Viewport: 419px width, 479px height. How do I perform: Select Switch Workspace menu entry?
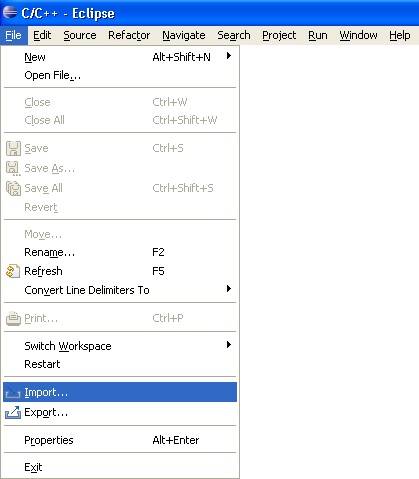(x=120, y=346)
